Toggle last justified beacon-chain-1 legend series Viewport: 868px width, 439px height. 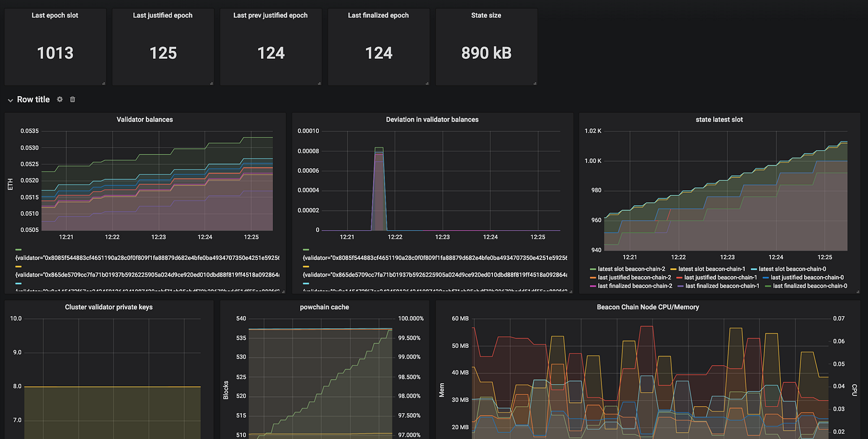pos(717,277)
